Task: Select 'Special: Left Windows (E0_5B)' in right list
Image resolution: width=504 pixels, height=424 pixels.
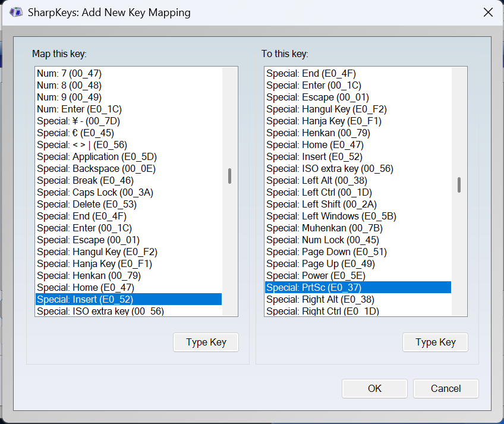Action: point(358,216)
